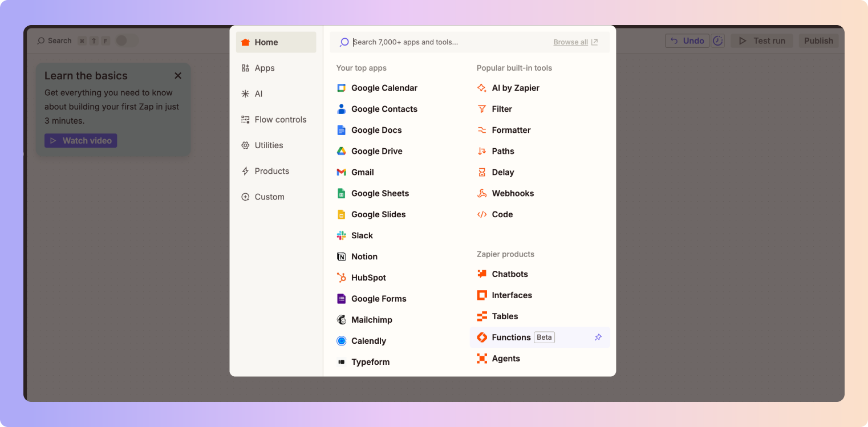This screenshot has height=427, width=868.
Task: Pin Functions using the pin icon
Action: coord(598,337)
